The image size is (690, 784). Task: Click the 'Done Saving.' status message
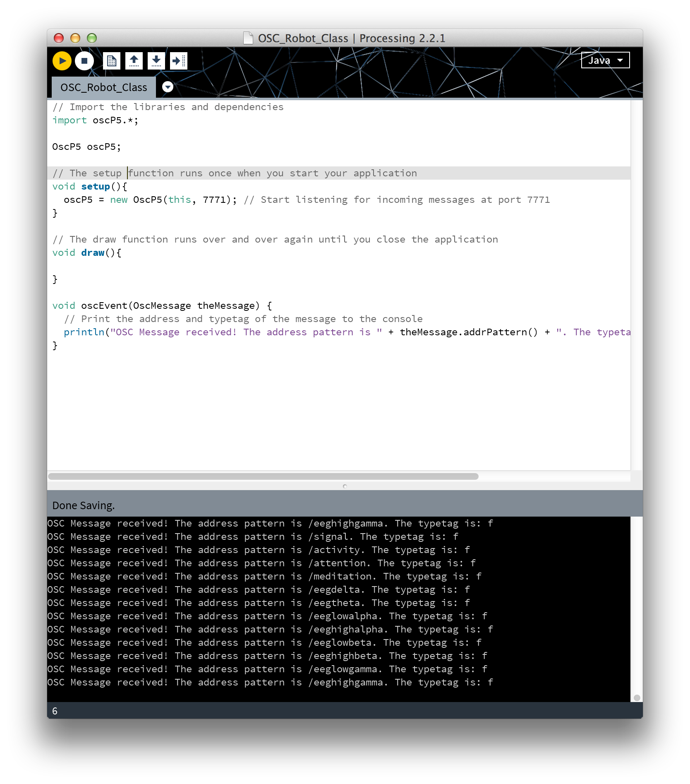(x=84, y=505)
